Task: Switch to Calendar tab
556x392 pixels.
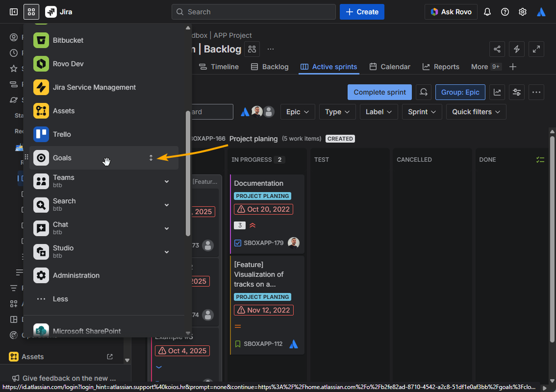Action: click(x=390, y=67)
